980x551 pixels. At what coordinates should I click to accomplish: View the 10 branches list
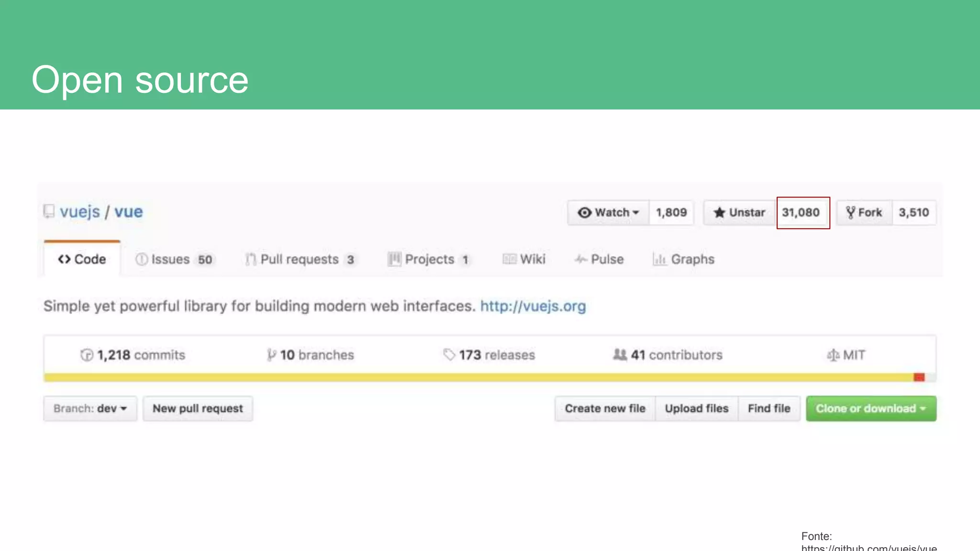click(310, 355)
